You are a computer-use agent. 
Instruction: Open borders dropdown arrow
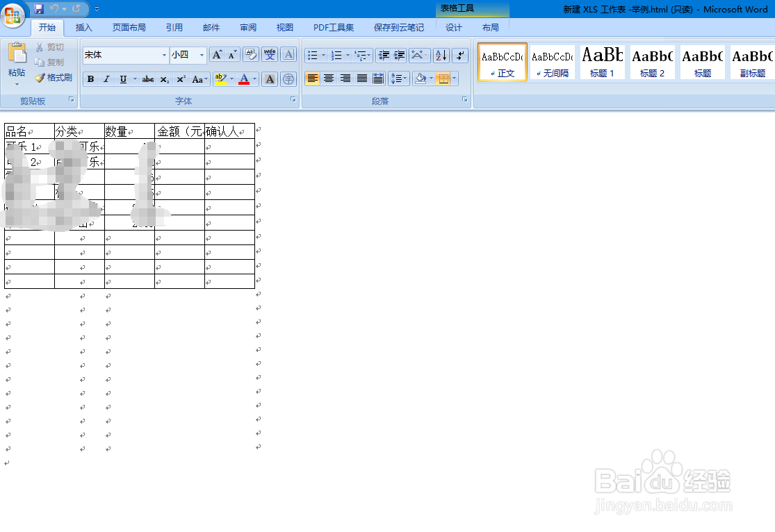[x=454, y=78]
